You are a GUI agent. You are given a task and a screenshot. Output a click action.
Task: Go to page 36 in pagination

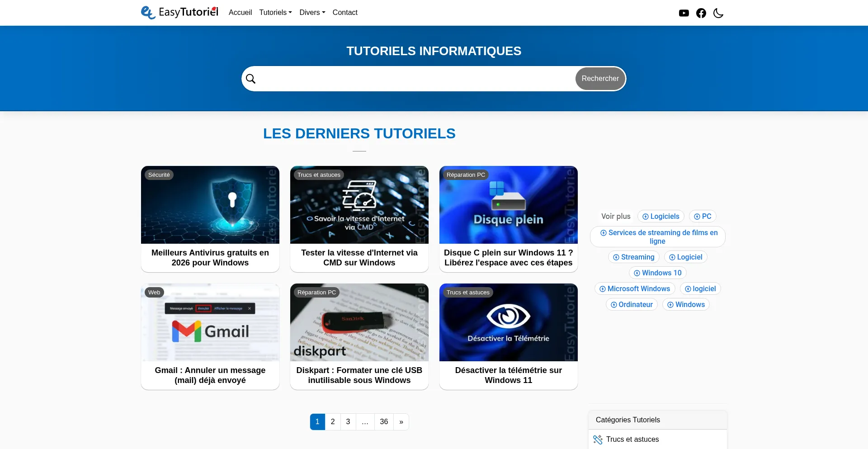click(384, 421)
